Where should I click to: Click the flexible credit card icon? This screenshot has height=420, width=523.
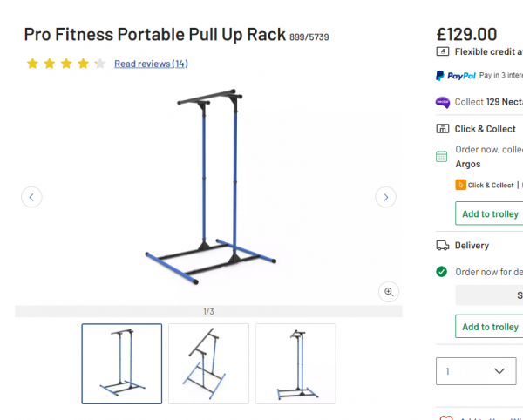(443, 51)
